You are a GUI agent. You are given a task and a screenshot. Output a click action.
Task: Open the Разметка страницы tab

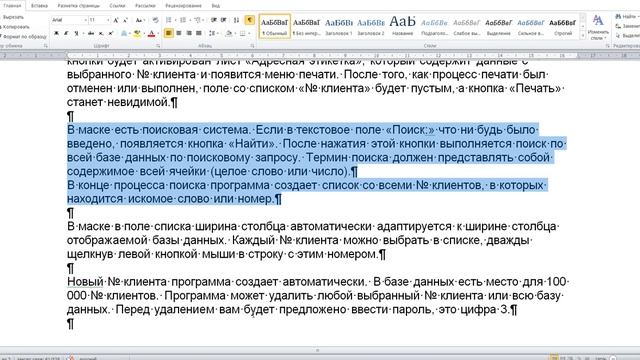click(78, 6)
